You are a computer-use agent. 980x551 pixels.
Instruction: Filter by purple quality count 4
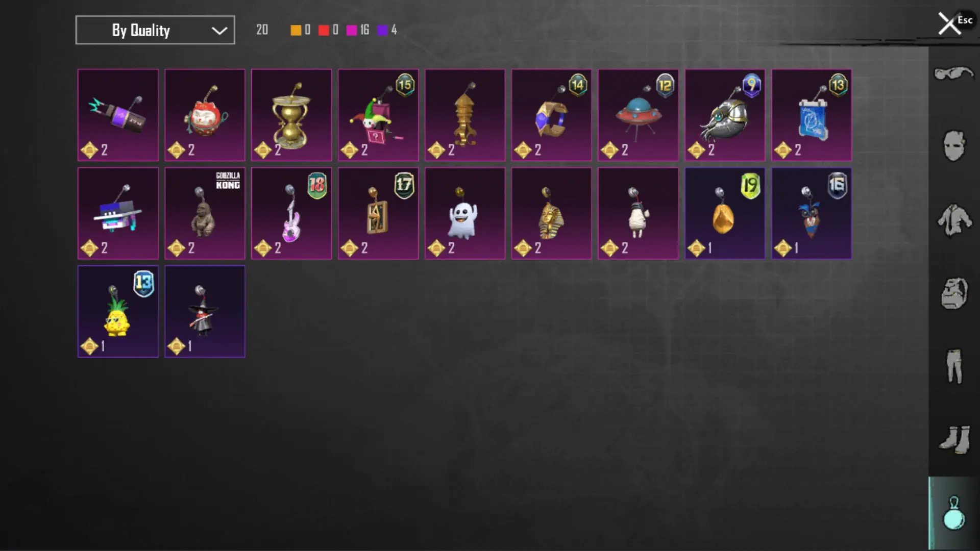pyautogui.click(x=387, y=30)
